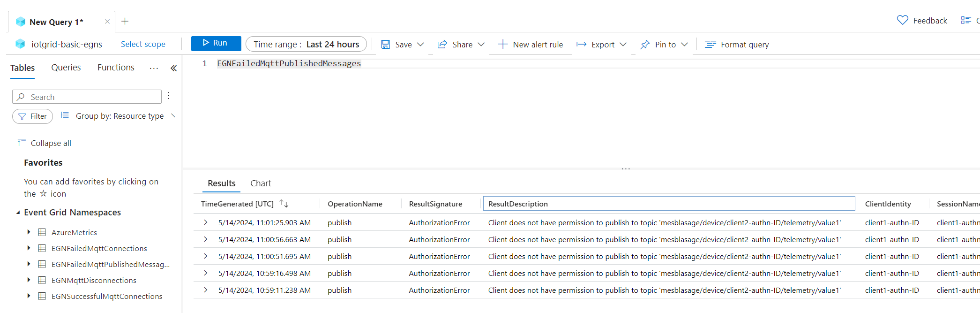Click the New alert rule plus icon
Screen dimensions: 980x313
pyautogui.click(x=502, y=44)
